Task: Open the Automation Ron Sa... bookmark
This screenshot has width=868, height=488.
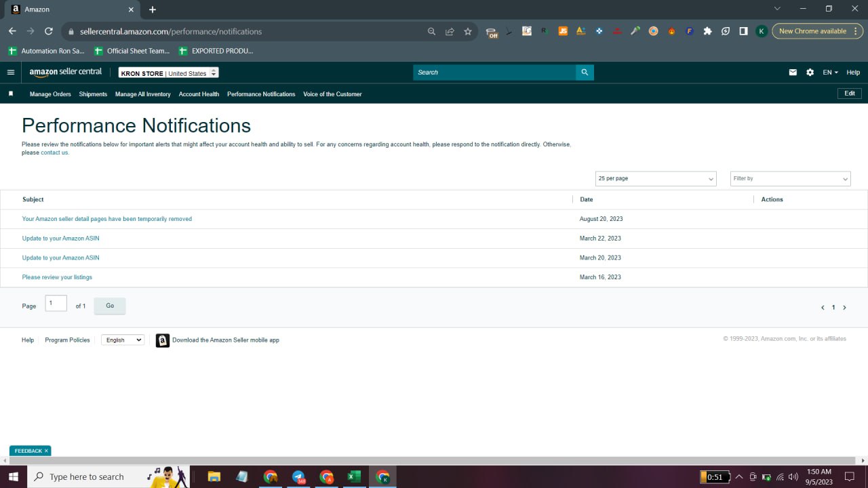Action: click(x=46, y=51)
